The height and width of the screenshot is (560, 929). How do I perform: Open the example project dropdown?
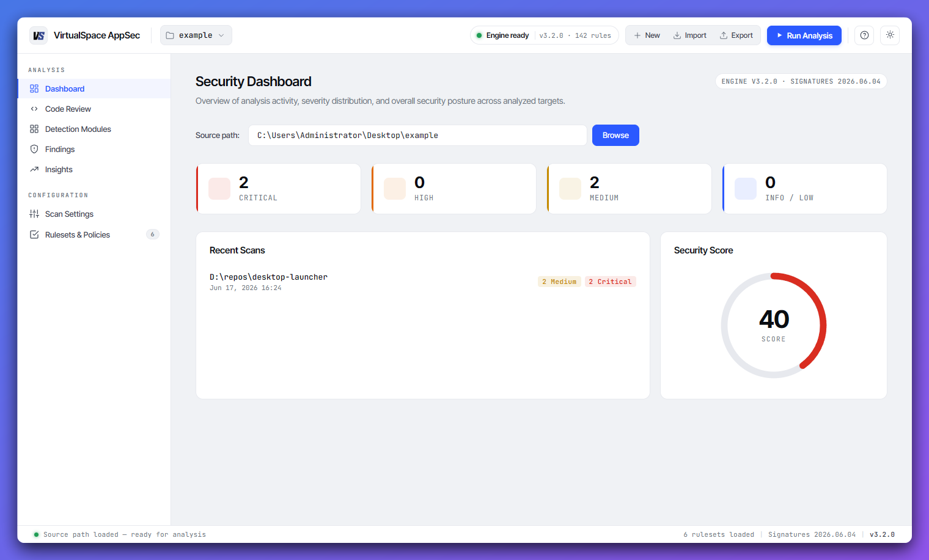coord(196,35)
